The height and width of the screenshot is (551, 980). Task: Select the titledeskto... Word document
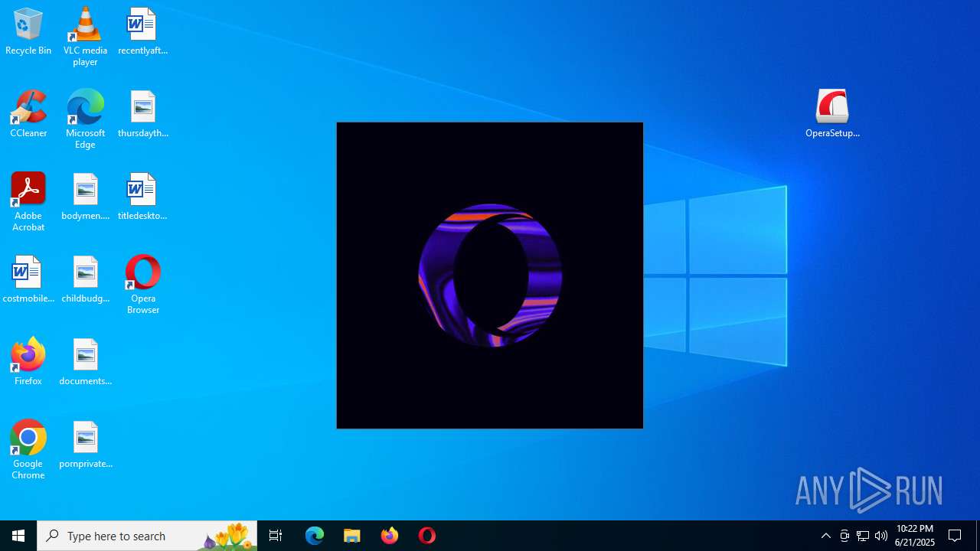pos(142,197)
